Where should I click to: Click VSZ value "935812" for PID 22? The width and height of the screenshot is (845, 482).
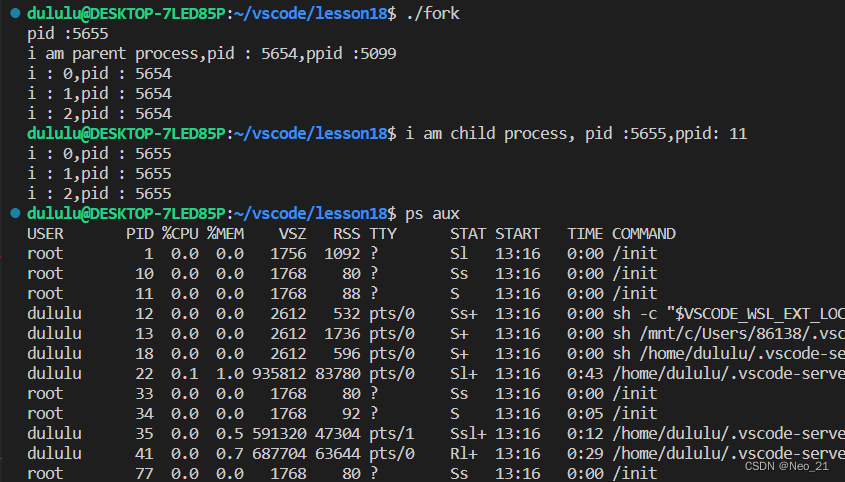(279, 373)
